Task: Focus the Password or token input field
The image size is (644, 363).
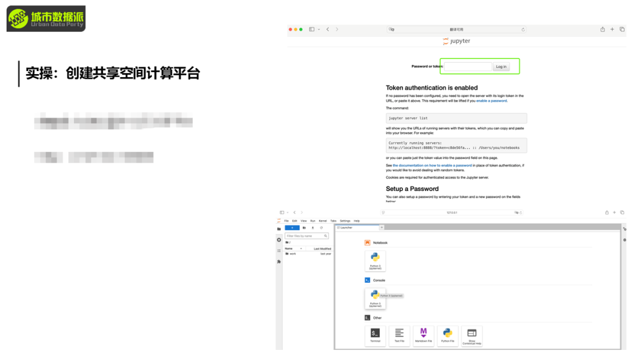Action: (x=468, y=66)
